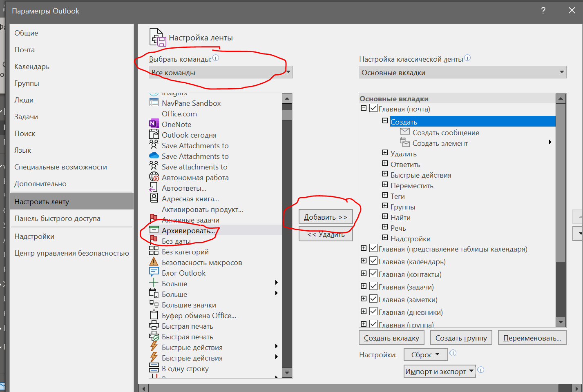Open the Общие settings section
The image size is (583, 392).
coord(71,33)
